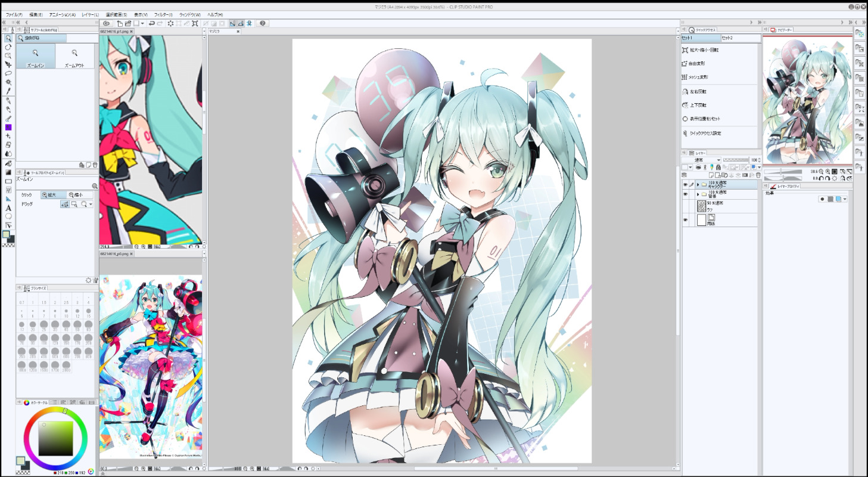Open the フィルター(I) menu
This screenshot has width=868, height=477.
point(162,14)
